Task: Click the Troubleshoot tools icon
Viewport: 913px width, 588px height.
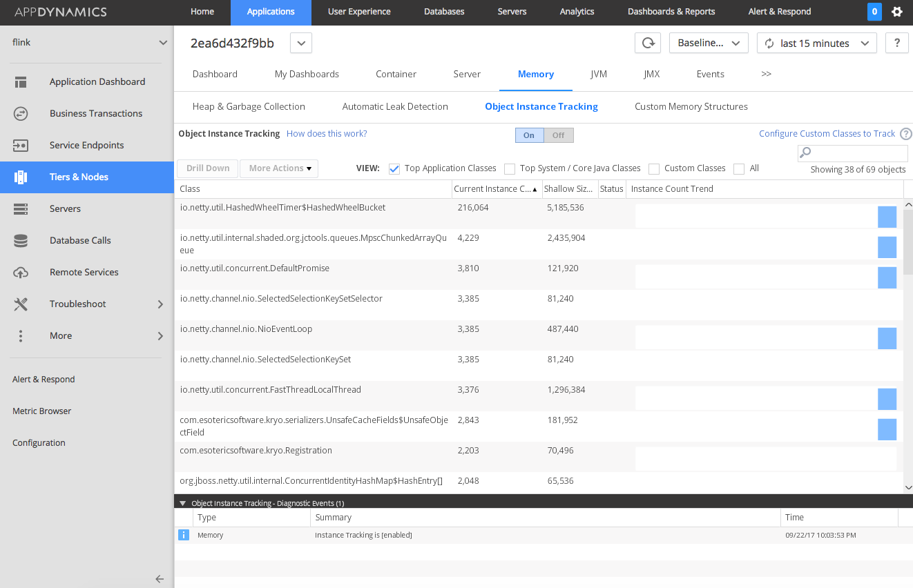Action: point(21,304)
